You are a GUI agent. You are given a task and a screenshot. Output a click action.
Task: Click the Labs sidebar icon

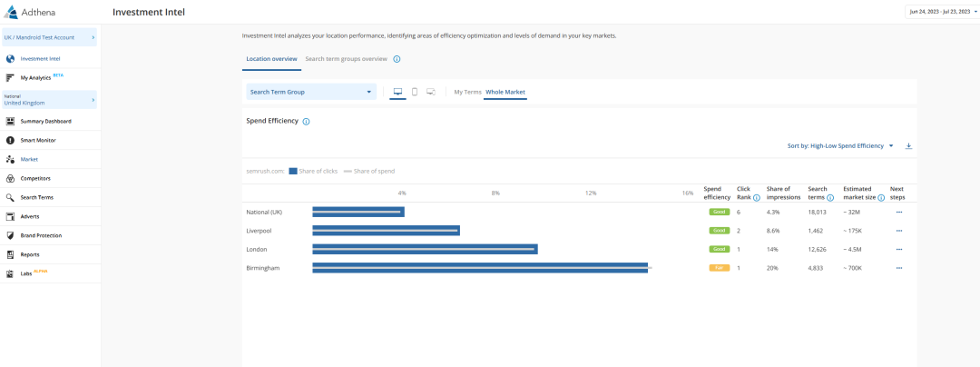[x=10, y=273]
